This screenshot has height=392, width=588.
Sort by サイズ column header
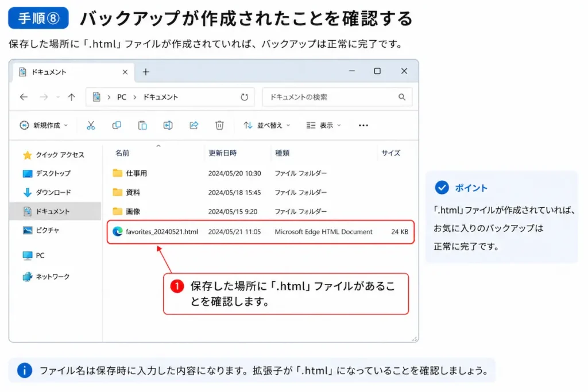click(x=390, y=153)
